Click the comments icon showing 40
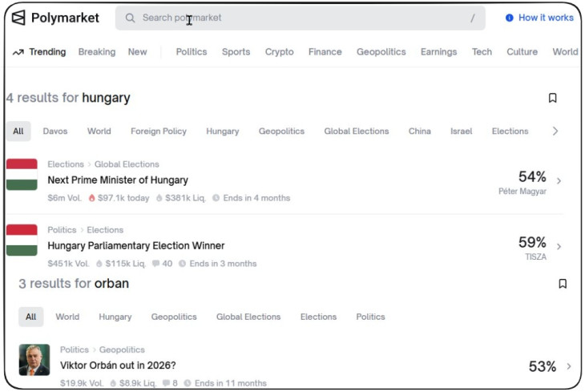 tap(155, 264)
